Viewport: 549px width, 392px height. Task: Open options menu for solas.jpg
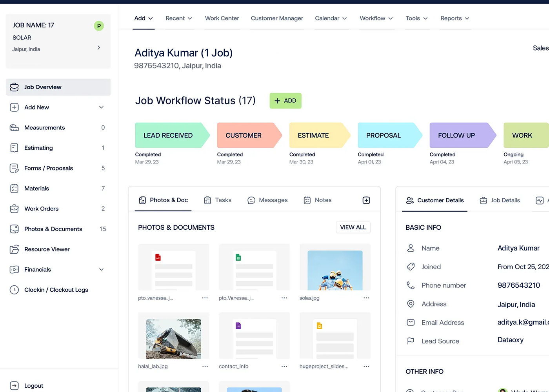[x=366, y=298]
